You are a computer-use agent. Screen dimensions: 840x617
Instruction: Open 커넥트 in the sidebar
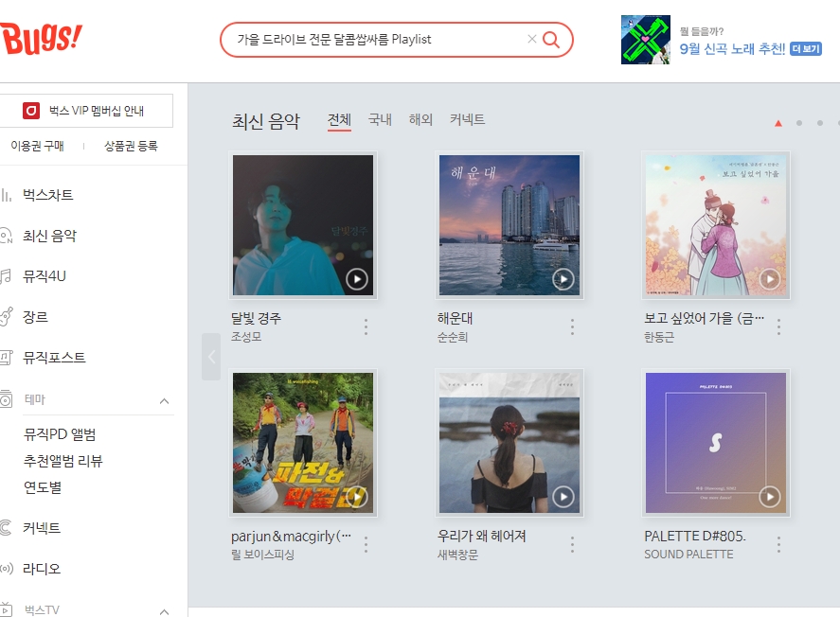42,528
